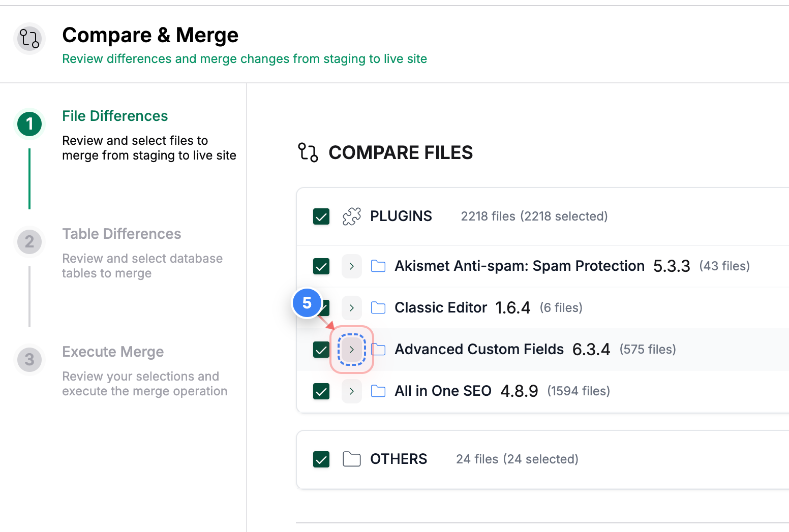This screenshot has width=789, height=532.
Task: Expand the All in One SEO entry
Action: (352, 391)
